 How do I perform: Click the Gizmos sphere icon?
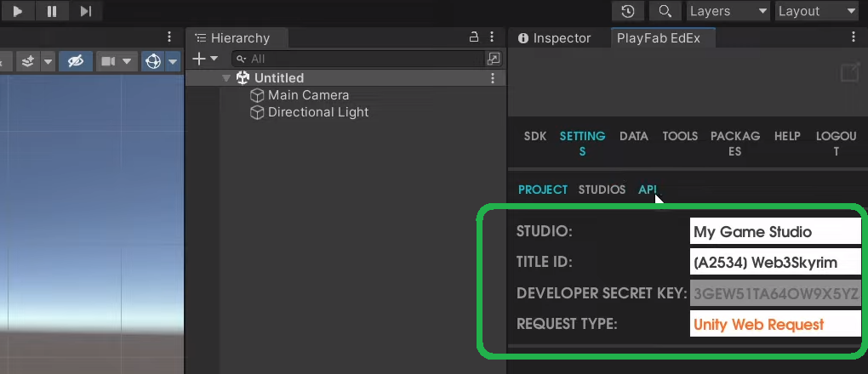pos(153,61)
